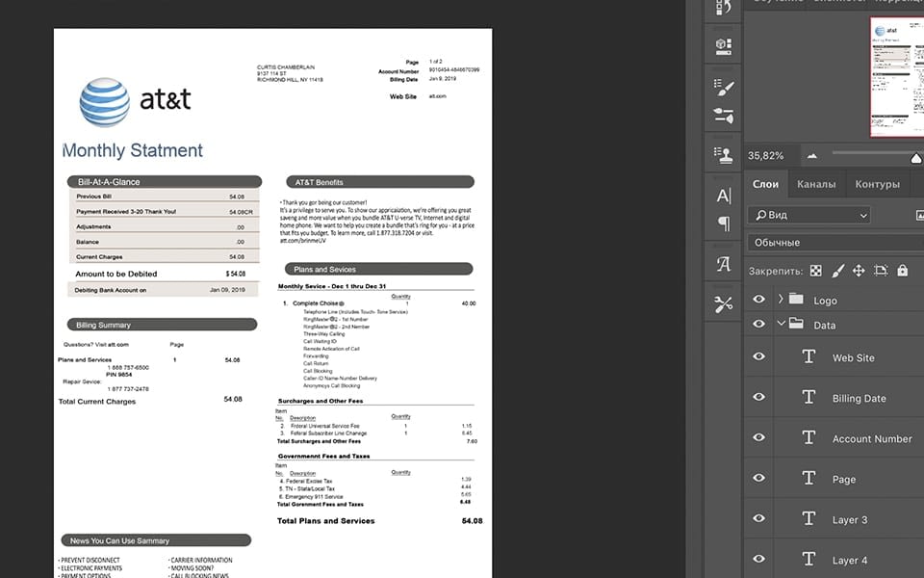Viewport: 924px width, 578px height.
Task: Select the Logo group name
Action: (825, 301)
